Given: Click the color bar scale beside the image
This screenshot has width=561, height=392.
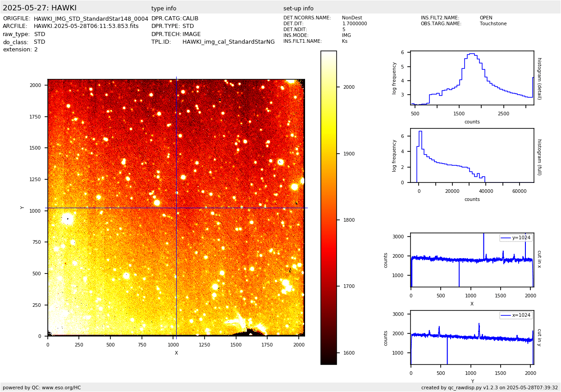Looking at the screenshot, I should [x=328, y=207].
